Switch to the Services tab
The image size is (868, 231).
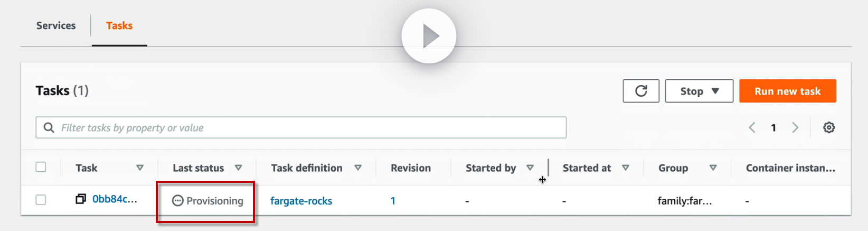(x=56, y=25)
